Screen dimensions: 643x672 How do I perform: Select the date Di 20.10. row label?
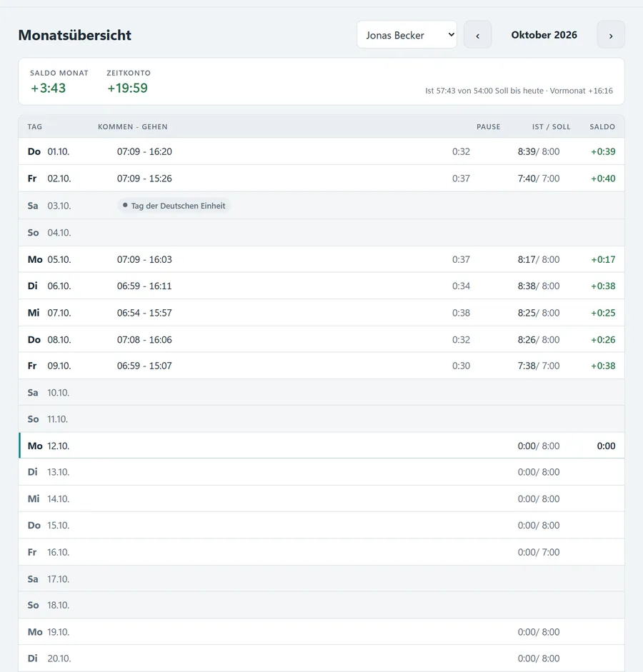pos(49,658)
